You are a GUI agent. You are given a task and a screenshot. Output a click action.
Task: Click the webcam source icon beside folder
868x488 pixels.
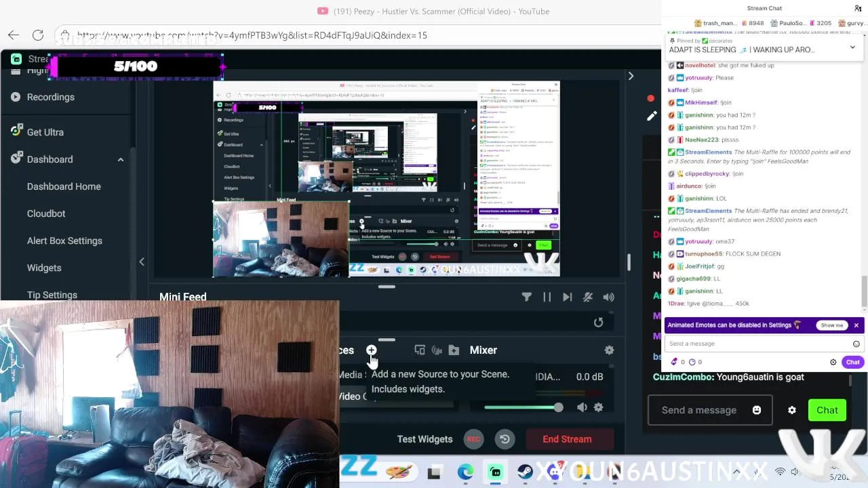[x=437, y=350]
